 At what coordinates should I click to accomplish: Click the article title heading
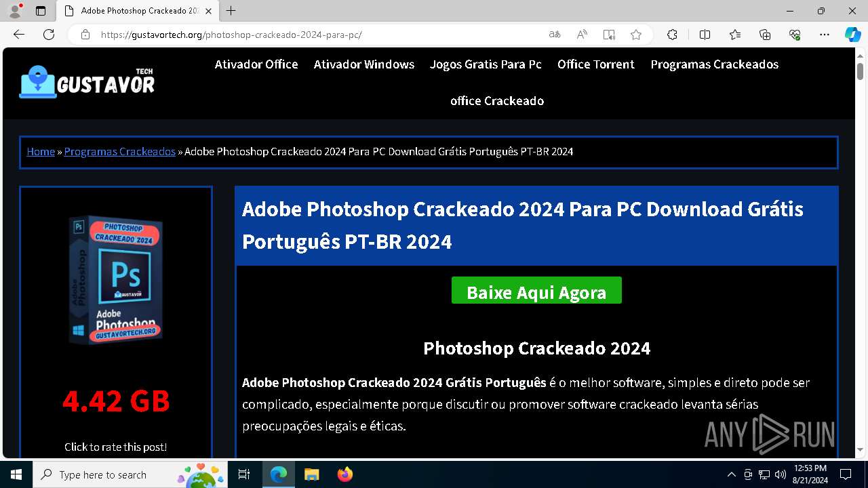(523, 225)
